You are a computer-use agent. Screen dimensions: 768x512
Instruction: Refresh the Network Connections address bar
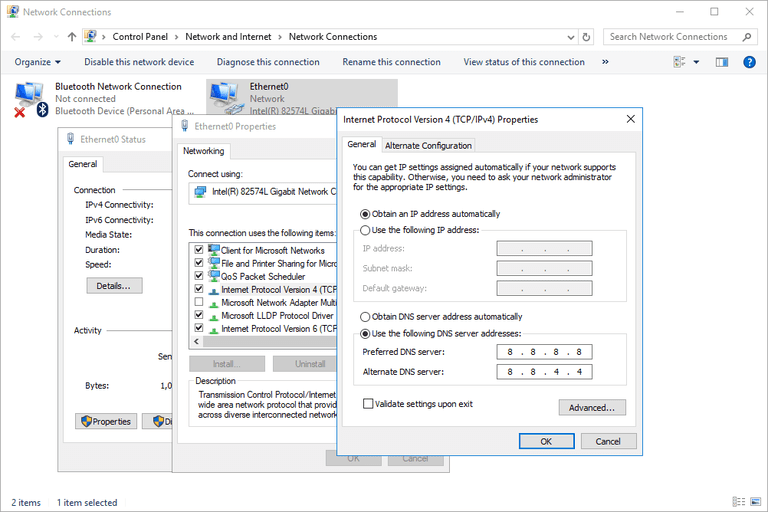588,37
